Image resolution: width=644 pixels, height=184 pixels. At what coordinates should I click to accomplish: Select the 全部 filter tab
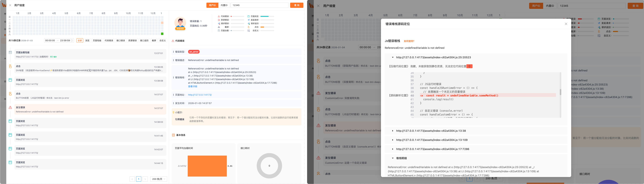[x=80, y=41]
